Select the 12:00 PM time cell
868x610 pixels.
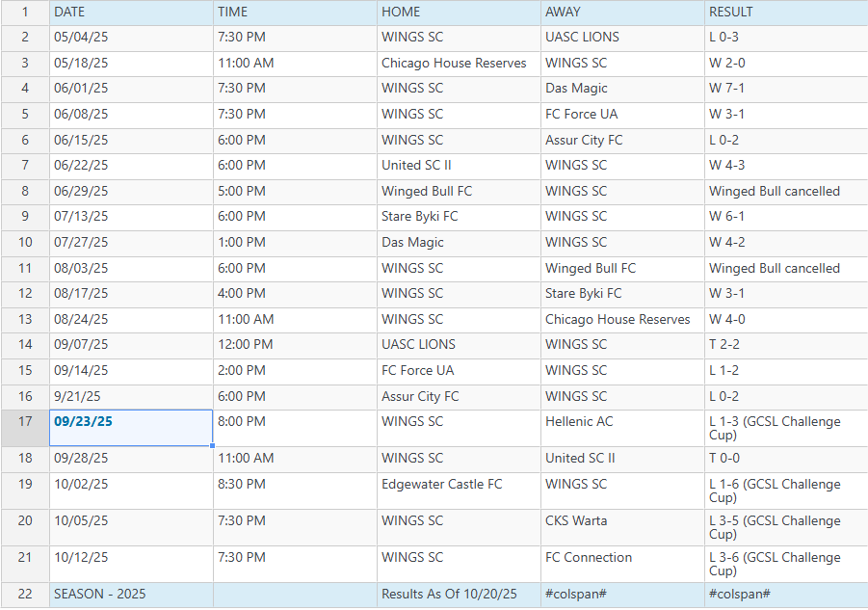click(294, 345)
